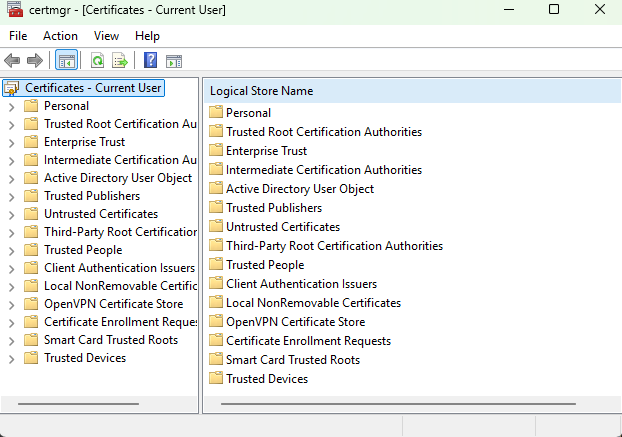Click Enterprise Trust folder icon in right pane
622x437 pixels.
coord(216,150)
